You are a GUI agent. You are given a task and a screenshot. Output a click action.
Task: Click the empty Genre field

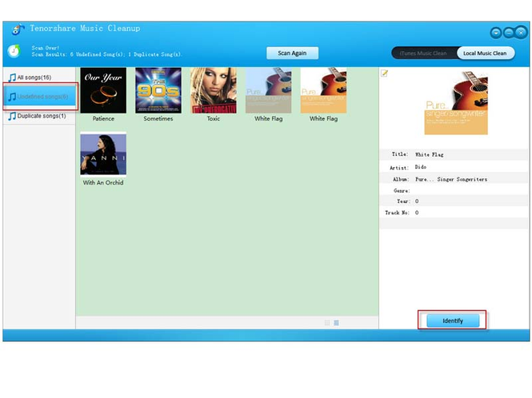pyautogui.click(x=470, y=190)
